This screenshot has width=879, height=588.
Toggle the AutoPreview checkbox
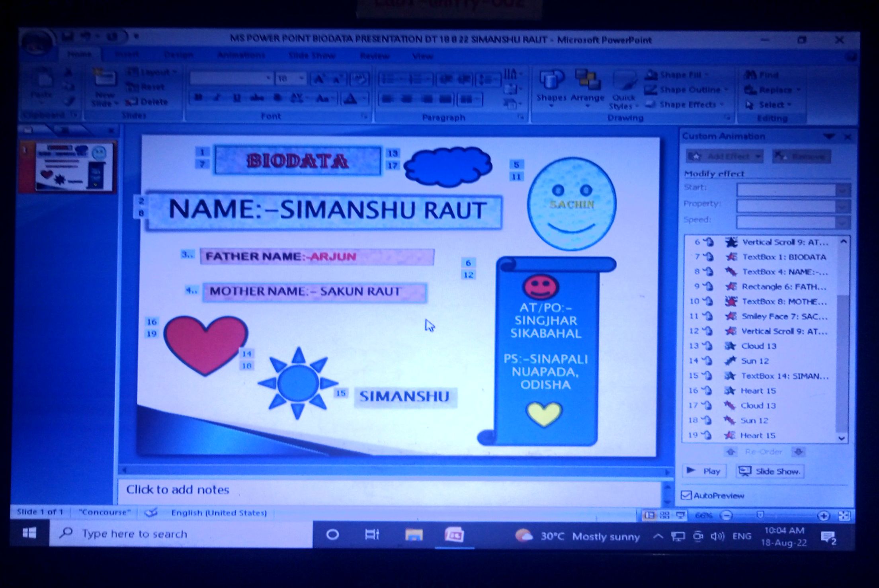click(x=686, y=495)
